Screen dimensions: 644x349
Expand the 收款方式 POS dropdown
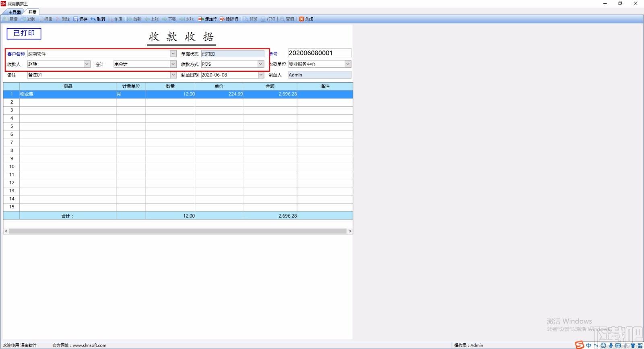tap(261, 64)
